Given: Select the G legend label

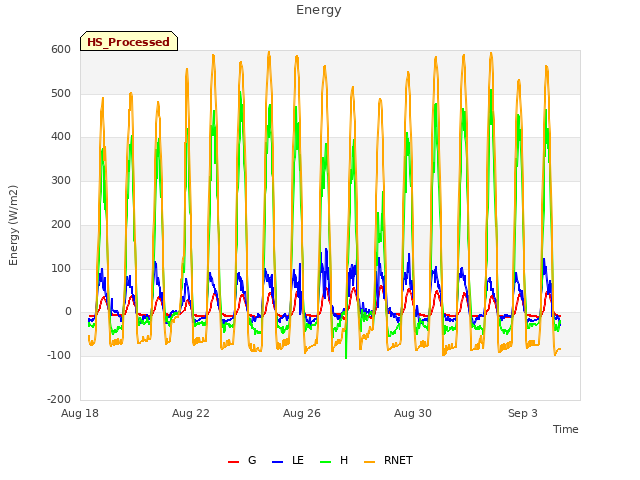Looking at the screenshot, I should click(x=252, y=460).
